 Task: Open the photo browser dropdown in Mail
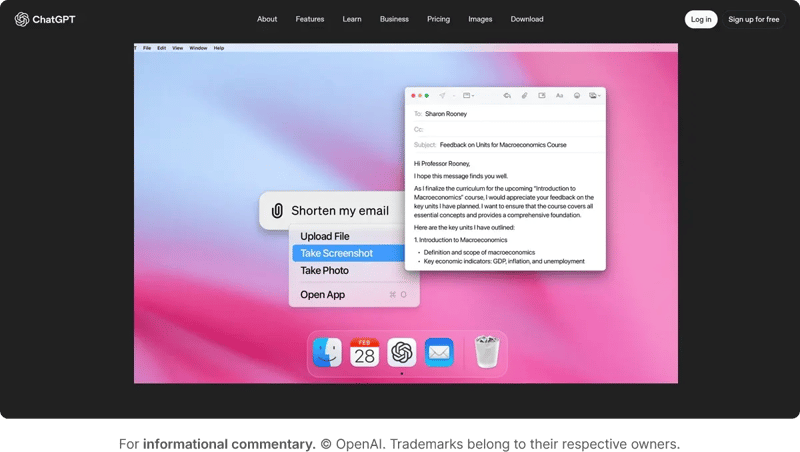tap(594, 95)
